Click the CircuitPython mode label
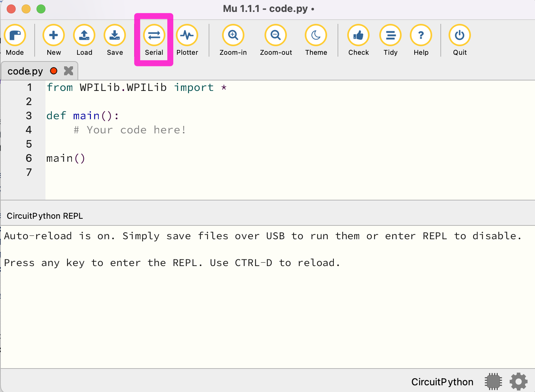 click(442, 382)
